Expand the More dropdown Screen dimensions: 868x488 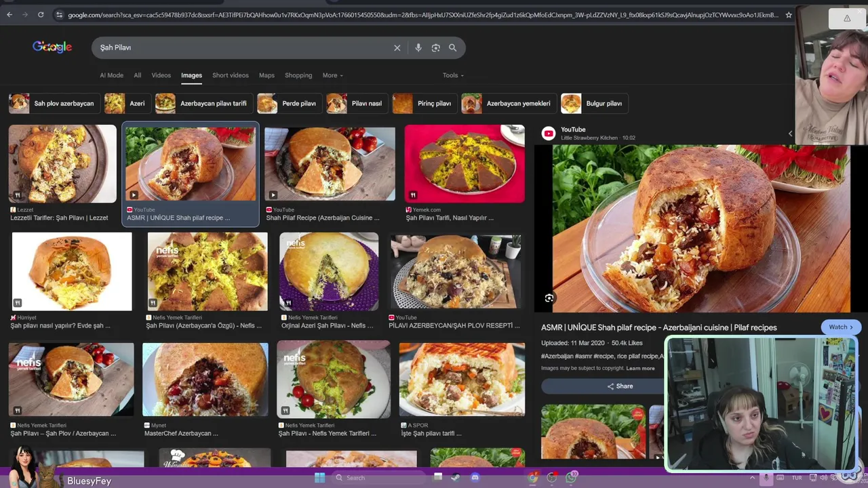(332, 75)
